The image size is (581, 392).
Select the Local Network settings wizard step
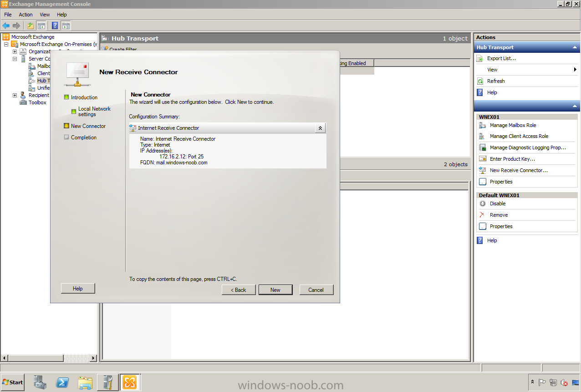coord(94,112)
